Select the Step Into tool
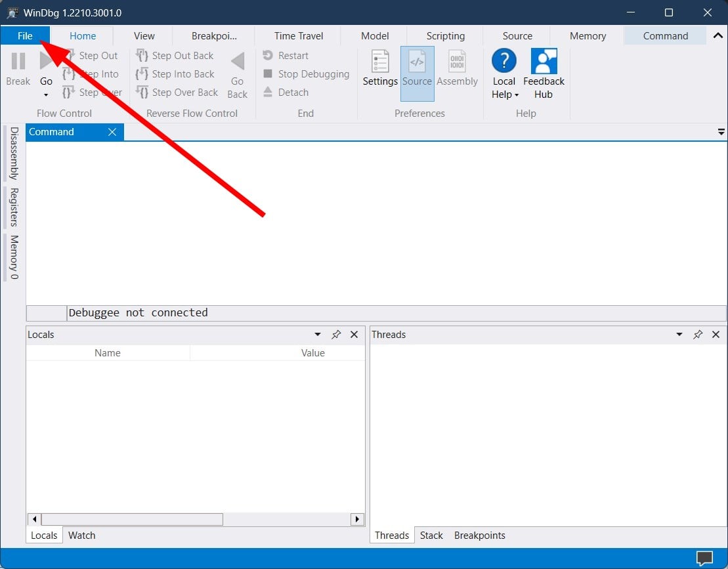 [x=94, y=74]
